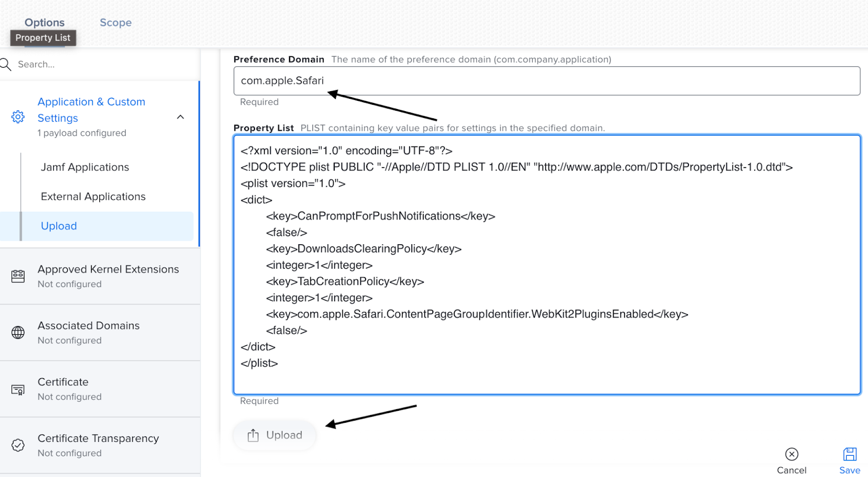Click the Save floppy disk icon
The image size is (868, 477).
pos(850,454)
